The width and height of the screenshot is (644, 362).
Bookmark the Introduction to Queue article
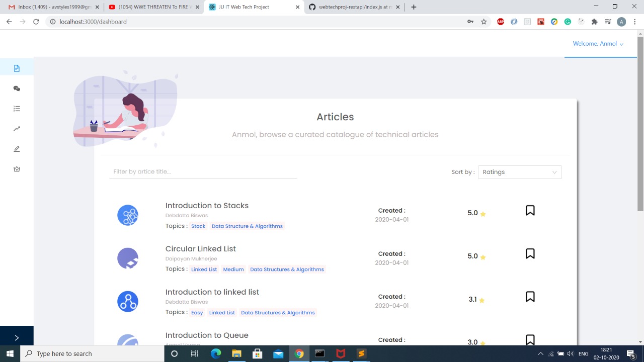(x=530, y=340)
